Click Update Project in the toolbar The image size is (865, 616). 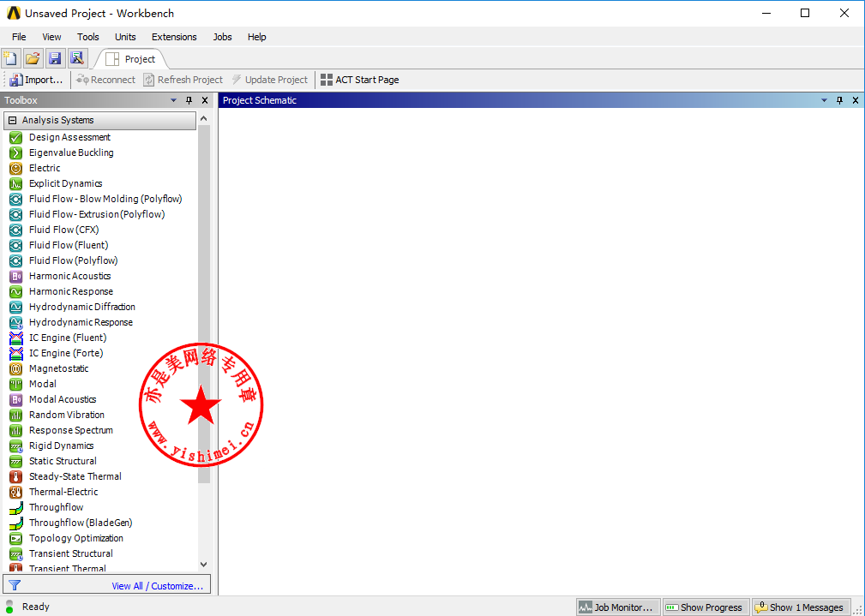click(x=270, y=80)
